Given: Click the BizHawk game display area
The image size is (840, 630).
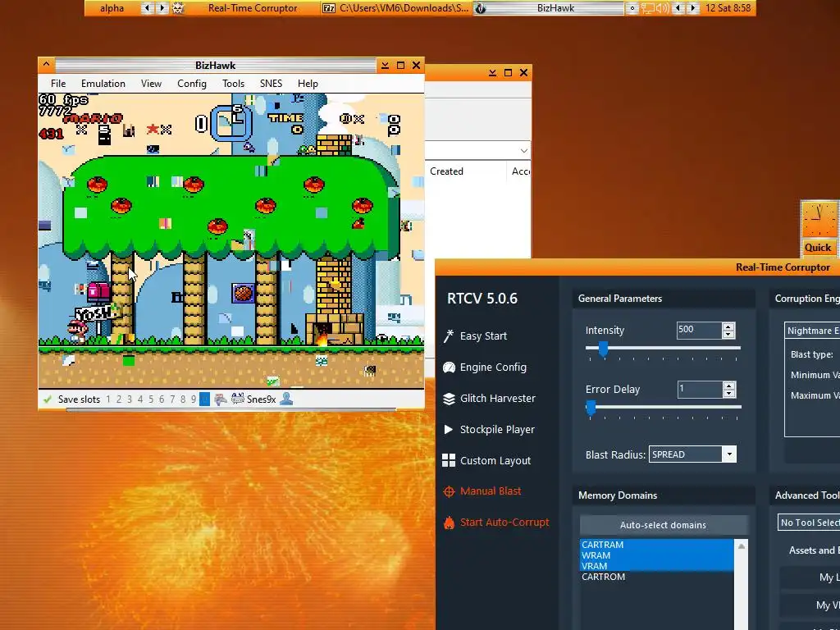Looking at the screenshot, I should [x=231, y=240].
